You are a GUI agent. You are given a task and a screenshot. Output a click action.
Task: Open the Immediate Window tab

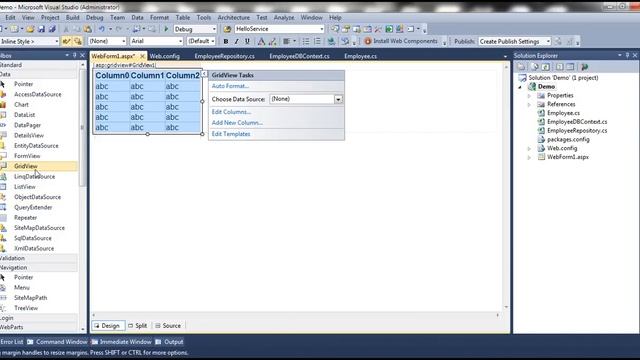coord(122,342)
